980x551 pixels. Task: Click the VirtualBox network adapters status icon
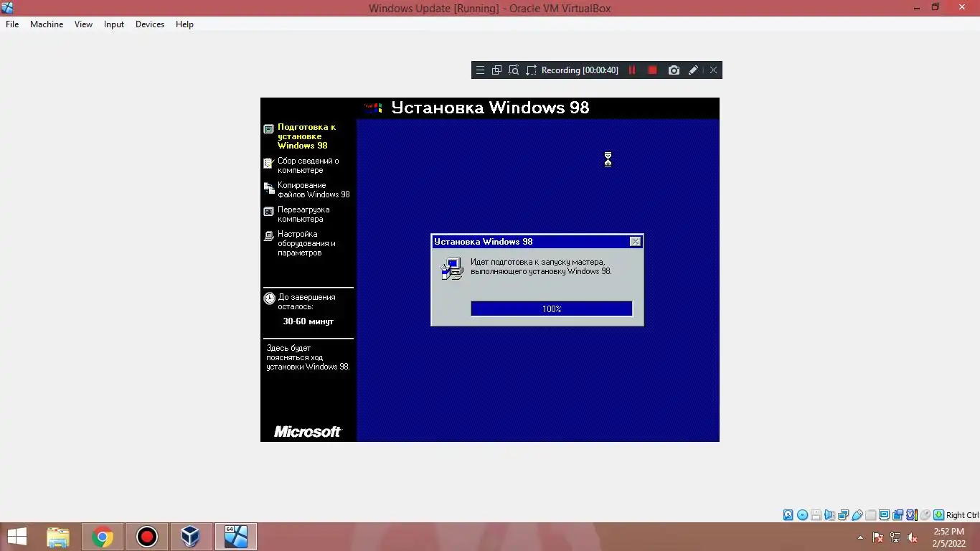(x=843, y=515)
